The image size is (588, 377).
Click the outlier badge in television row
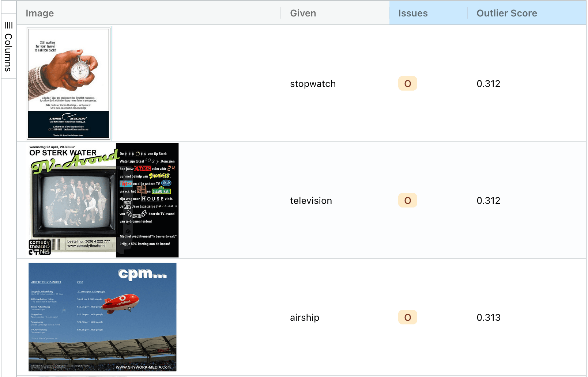click(407, 201)
